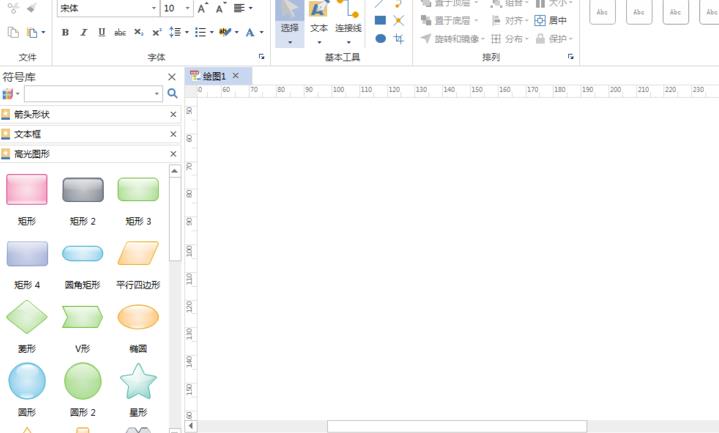Select the ellipse drawing tool icon
The width and height of the screenshot is (719, 433).
pos(380,39)
